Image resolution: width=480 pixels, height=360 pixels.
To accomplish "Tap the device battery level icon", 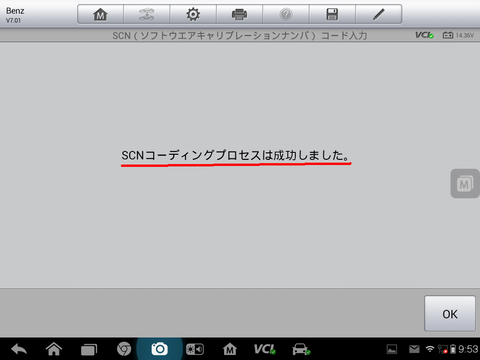I will (453, 349).
